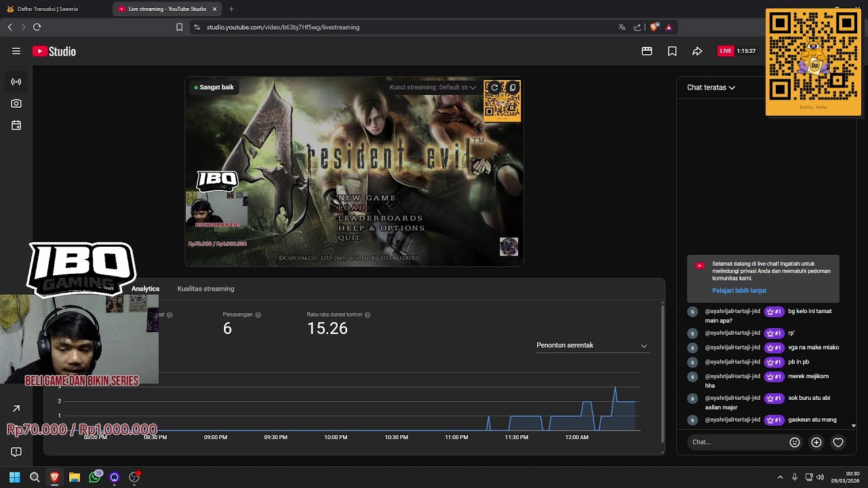This screenshot has width=868, height=488.
Task: Open the emoji picker in chat
Action: (x=795, y=442)
